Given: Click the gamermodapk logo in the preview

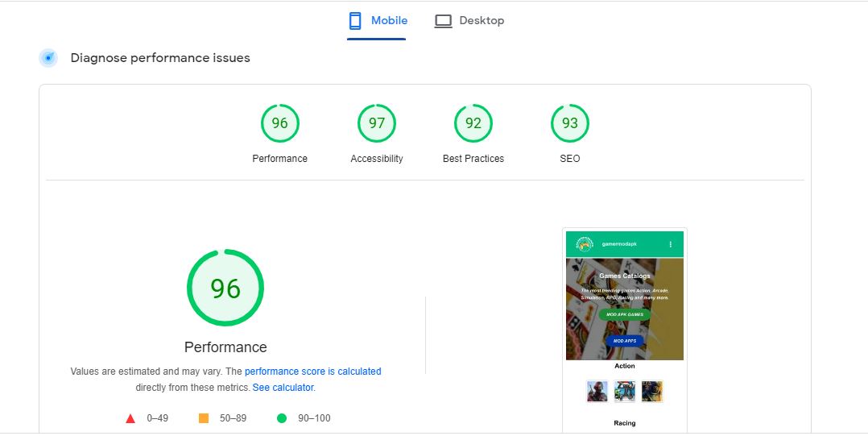Looking at the screenshot, I should [583, 244].
